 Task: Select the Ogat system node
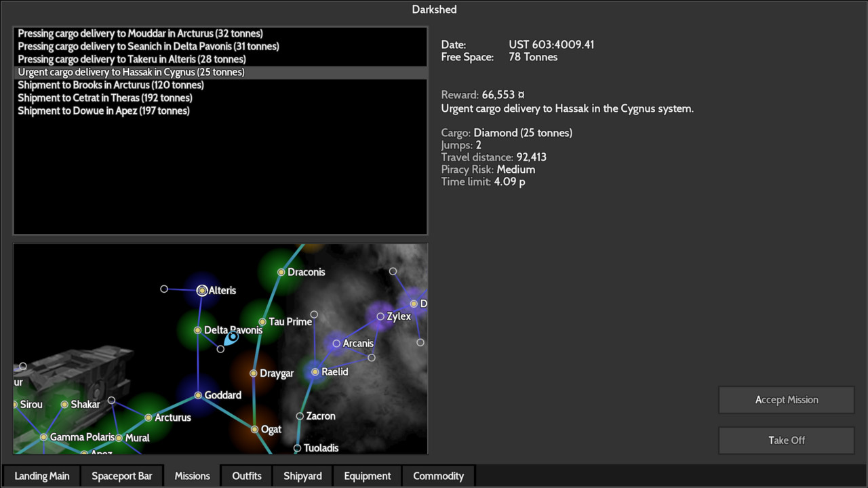click(x=254, y=429)
